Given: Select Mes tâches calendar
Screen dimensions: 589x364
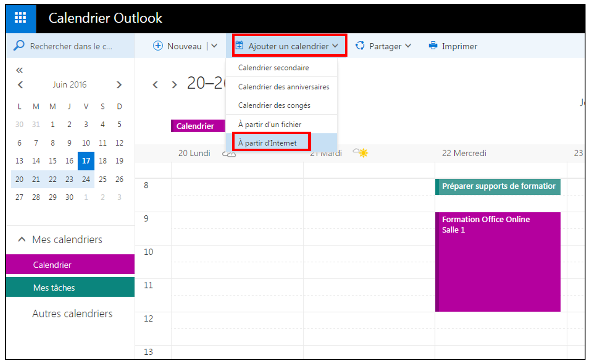Looking at the screenshot, I should tap(70, 287).
